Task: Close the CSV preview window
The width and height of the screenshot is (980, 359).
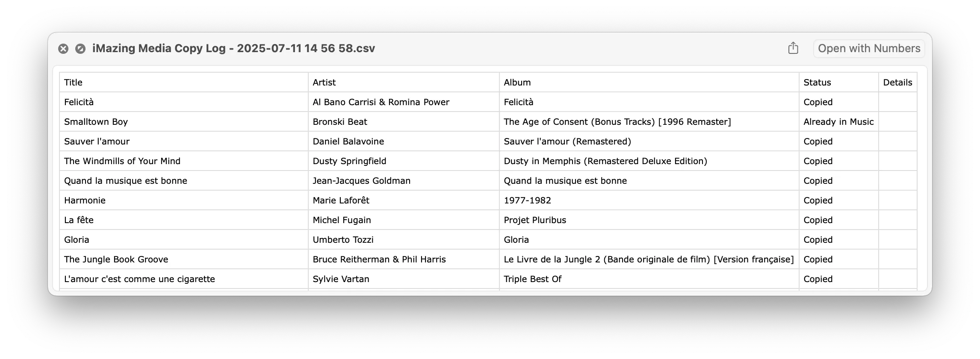Action: point(64,48)
